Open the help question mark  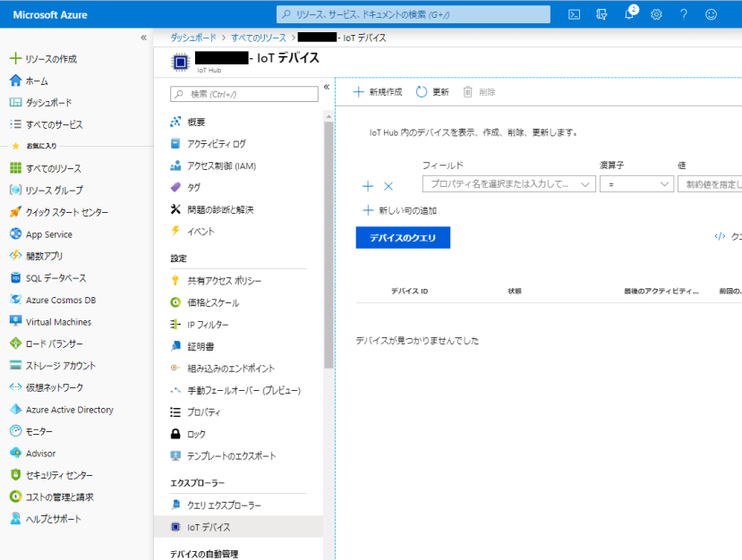coord(683,14)
